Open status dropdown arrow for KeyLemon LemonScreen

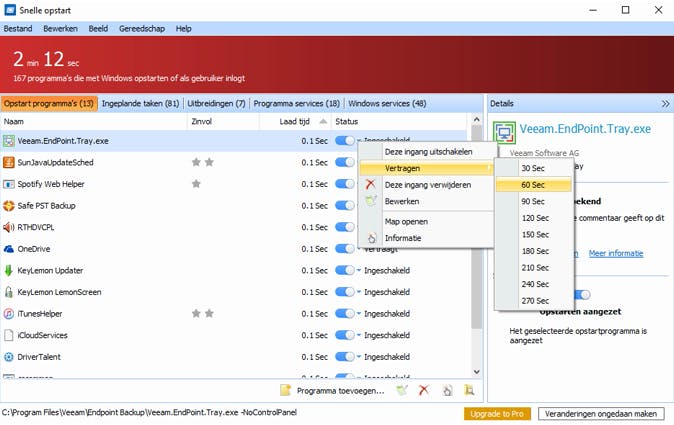(x=359, y=292)
